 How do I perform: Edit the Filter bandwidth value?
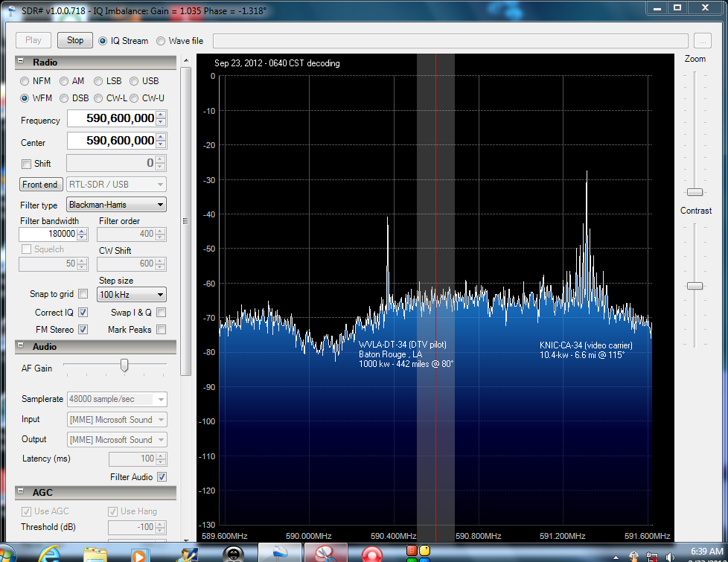[x=48, y=234]
